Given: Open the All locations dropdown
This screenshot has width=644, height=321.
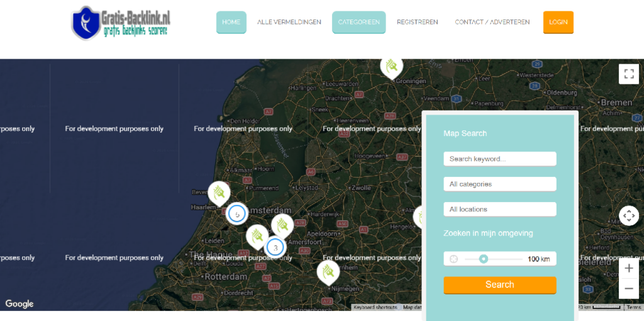Looking at the screenshot, I should point(499,209).
